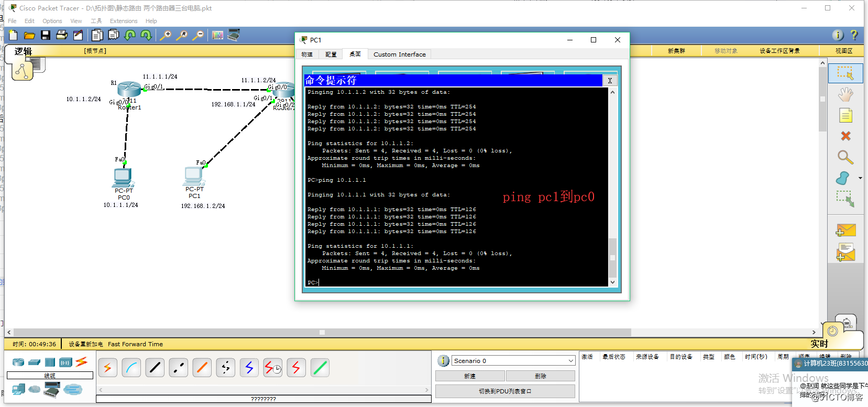Save the topology with the floppy icon
Image resolution: width=868 pixels, height=407 pixels.
point(46,35)
